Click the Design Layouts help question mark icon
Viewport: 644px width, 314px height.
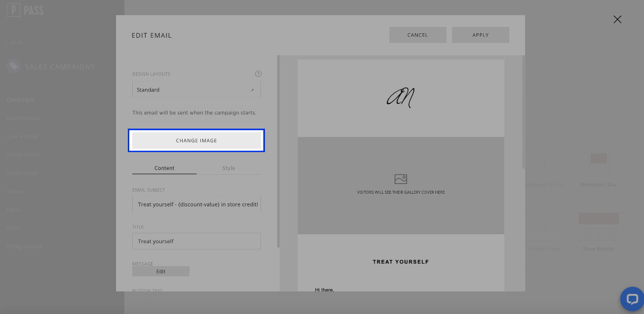point(258,74)
